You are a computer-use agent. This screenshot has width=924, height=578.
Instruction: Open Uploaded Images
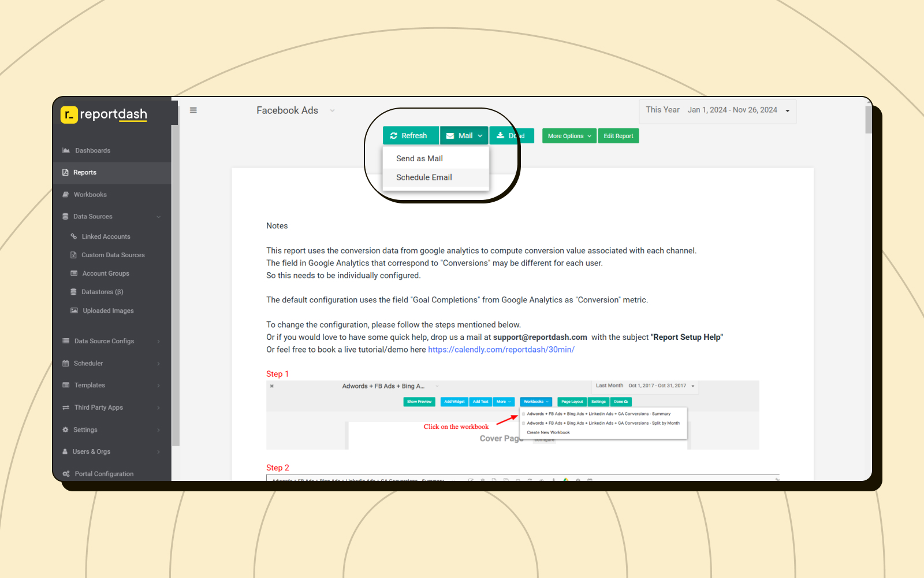108,310
